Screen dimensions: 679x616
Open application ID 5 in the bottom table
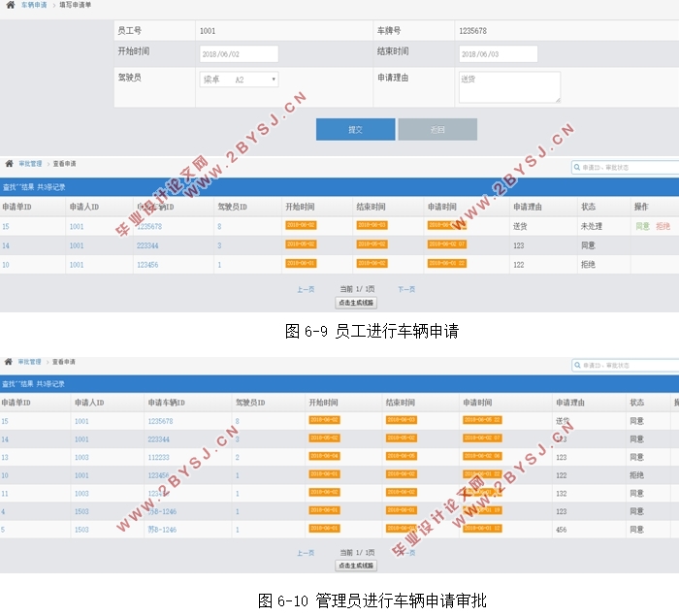[x=3, y=530]
